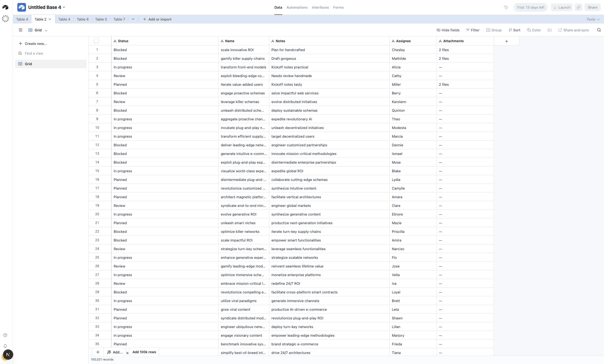The height and width of the screenshot is (364, 604).
Task: Select all records with the header checkbox
Action: click(x=96, y=41)
